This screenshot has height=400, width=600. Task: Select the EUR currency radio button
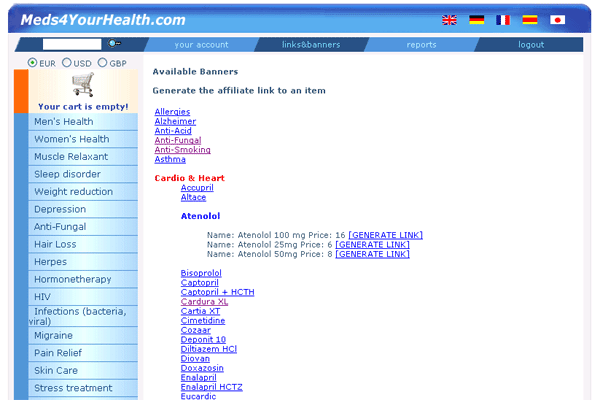click(x=33, y=62)
